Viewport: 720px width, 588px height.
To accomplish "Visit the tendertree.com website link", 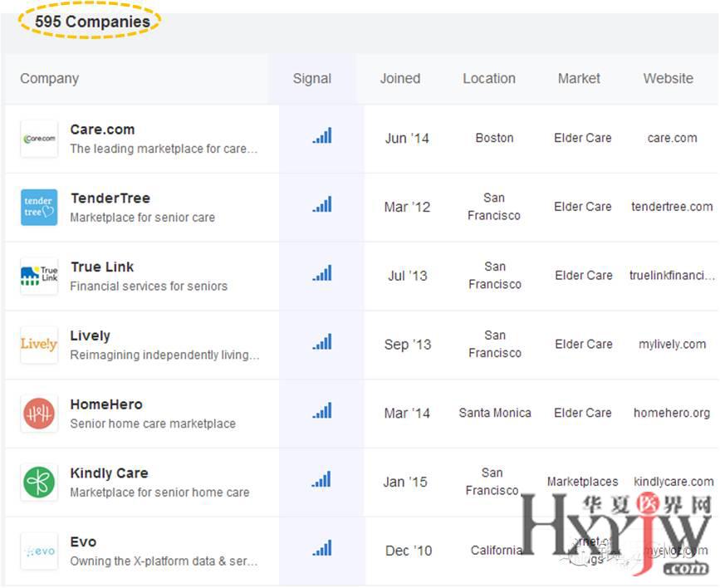I will 672,207.
